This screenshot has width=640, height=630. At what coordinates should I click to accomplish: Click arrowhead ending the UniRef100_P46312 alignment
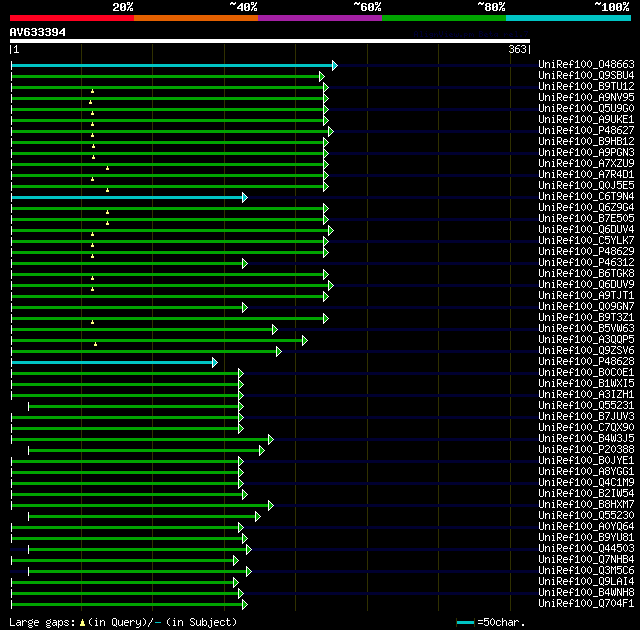[245, 264]
